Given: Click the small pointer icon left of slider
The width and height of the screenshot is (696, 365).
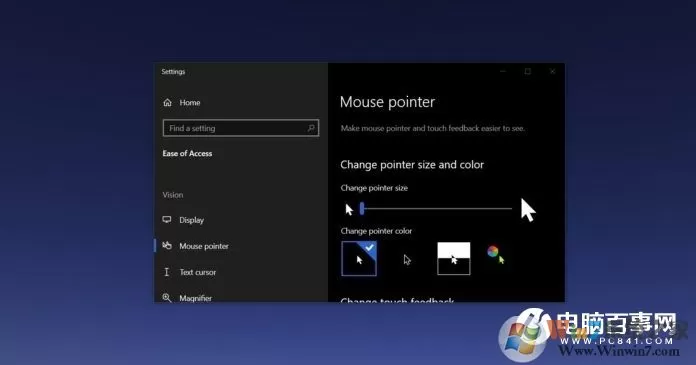Looking at the screenshot, I should 349,209.
